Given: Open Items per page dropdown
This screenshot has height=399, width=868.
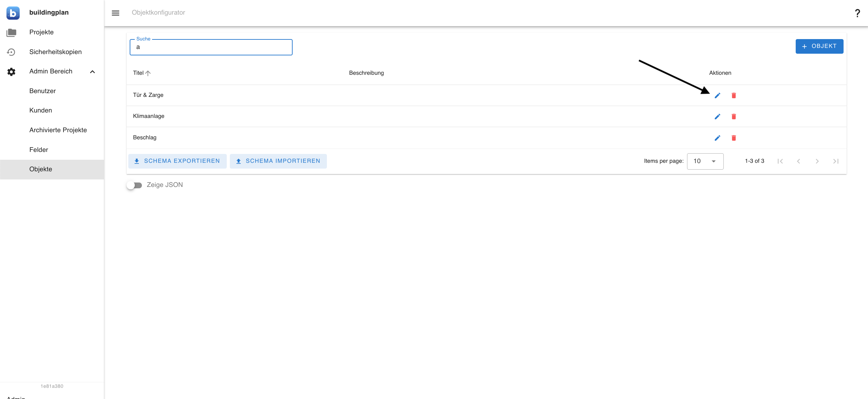Looking at the screenshot, I should (x=705, y=161).
